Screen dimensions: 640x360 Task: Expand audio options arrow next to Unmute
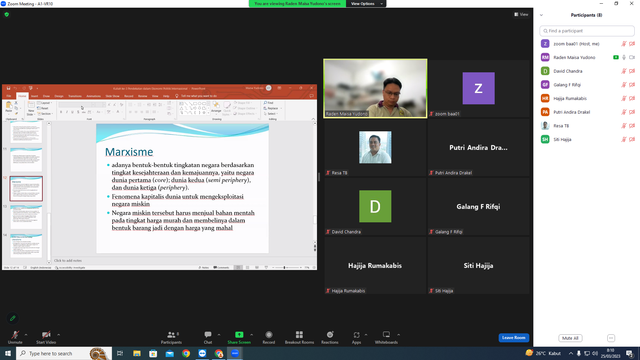pyautogui.click(x=26, y=335)
